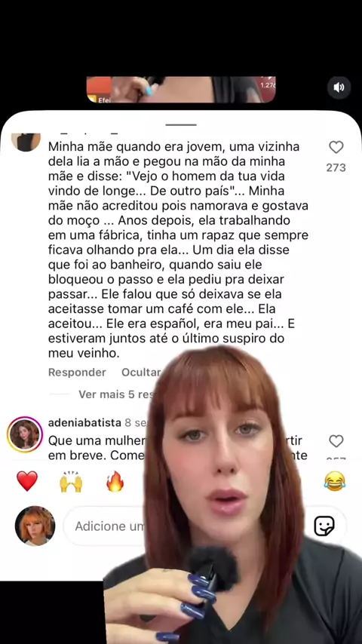The width and height of the screenshot is (362, 644).
Task: Tap the Efeitos label on the video preview
Action: [104, 100]
